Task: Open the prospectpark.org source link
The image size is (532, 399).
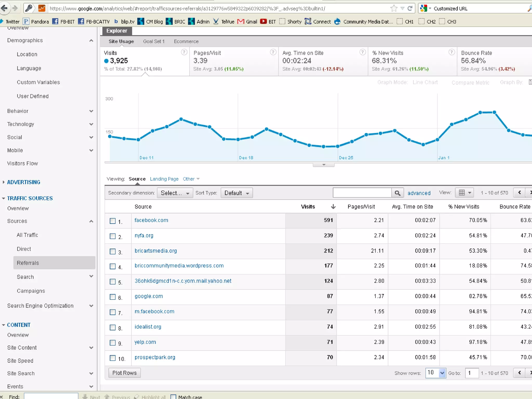Action: 155,357
